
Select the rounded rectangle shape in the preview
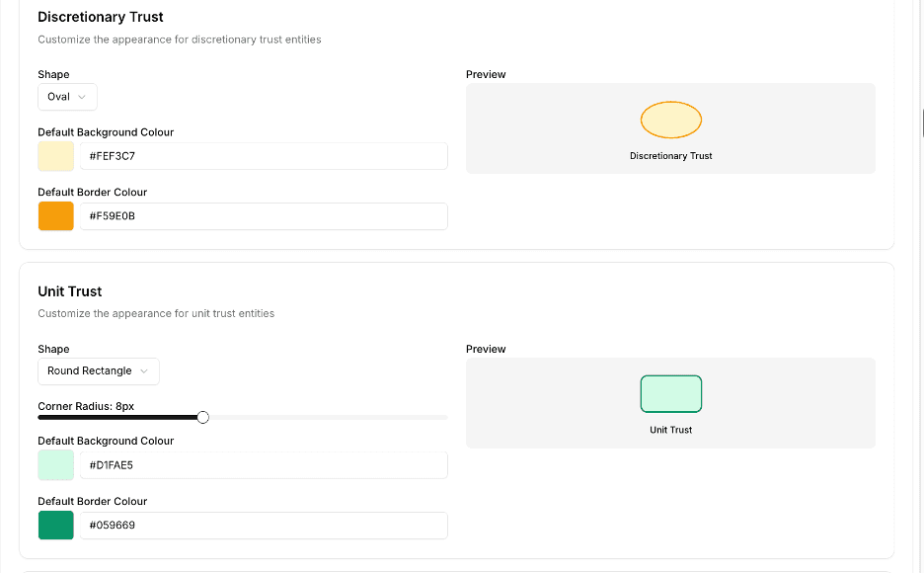click(671, 393)
